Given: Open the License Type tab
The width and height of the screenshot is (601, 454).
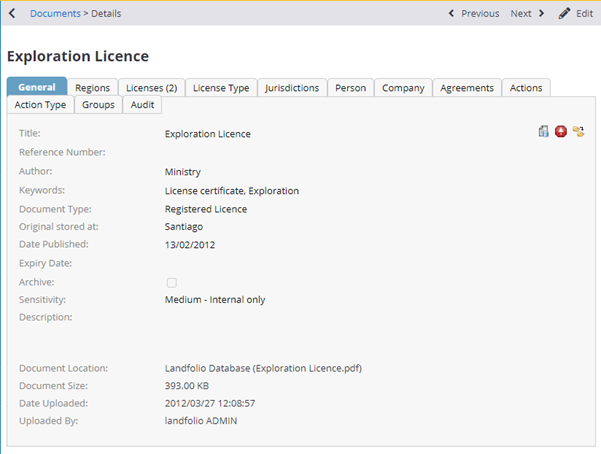Looking at the screenshot, I should [221, 88].
